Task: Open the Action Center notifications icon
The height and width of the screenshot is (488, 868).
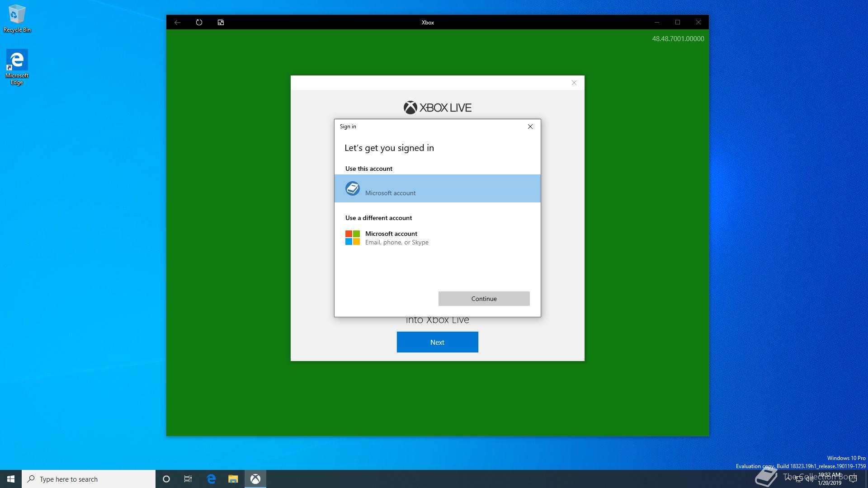Action: pyautogui.click(x=853, y=479)
